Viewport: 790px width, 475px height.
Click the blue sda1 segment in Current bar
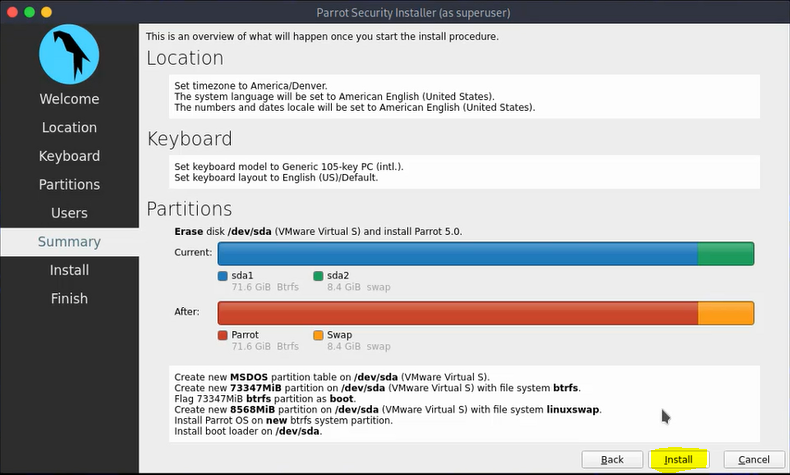(457, 253)
